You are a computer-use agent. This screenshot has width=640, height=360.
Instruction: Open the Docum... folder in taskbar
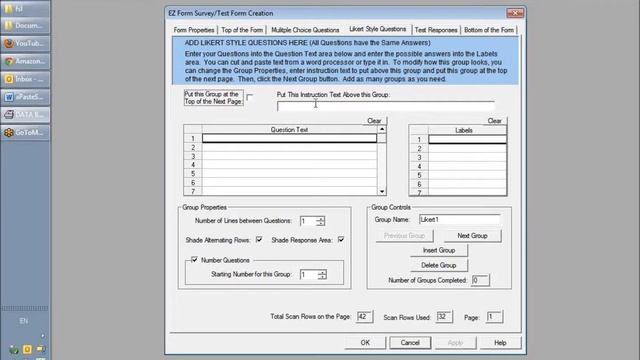pos(25,25)
